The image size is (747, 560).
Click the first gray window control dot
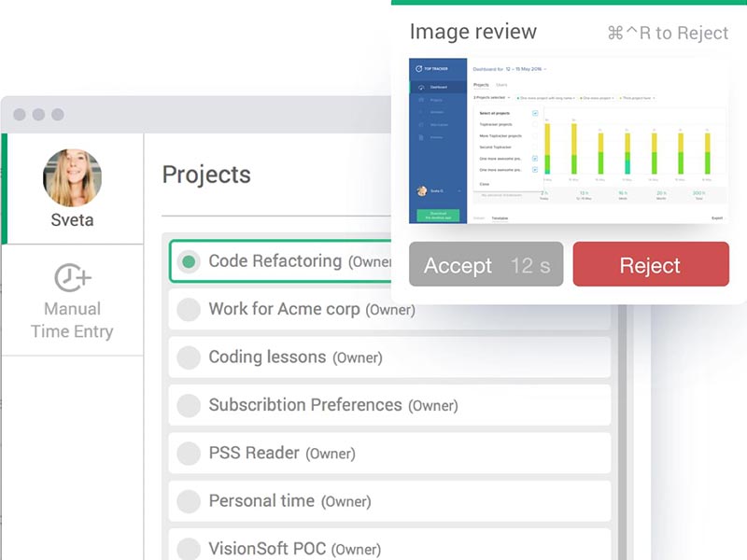[20, 114]
